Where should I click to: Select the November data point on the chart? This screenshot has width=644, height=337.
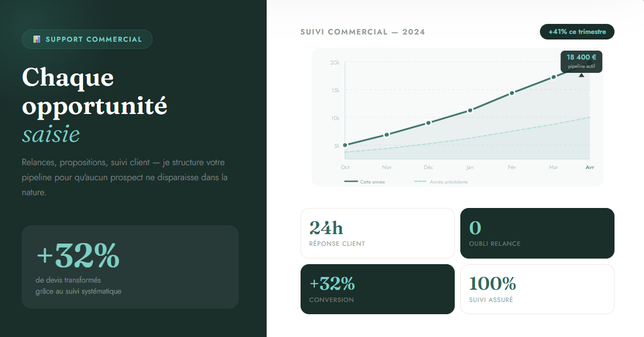(387, 135)
